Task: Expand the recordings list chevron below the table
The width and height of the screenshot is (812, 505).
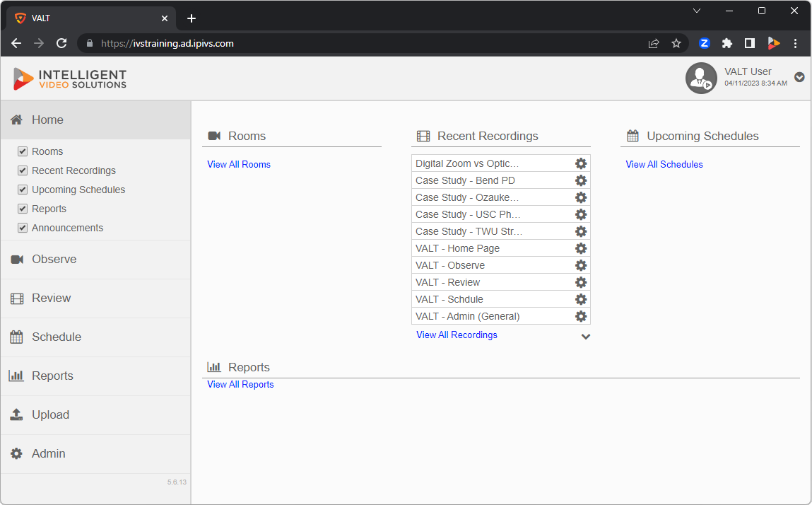Action: (x=586, y=337)
